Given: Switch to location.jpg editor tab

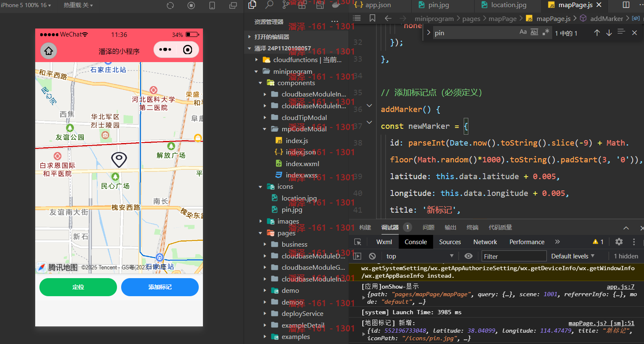Looking at the screenshot, I should pos(504,5).
